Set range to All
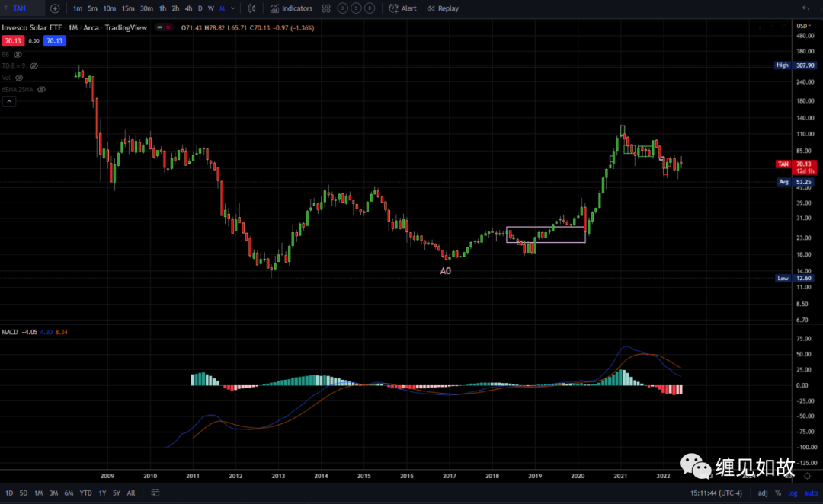The height and width of the screenshot is (504, 823). pos(131,493)
